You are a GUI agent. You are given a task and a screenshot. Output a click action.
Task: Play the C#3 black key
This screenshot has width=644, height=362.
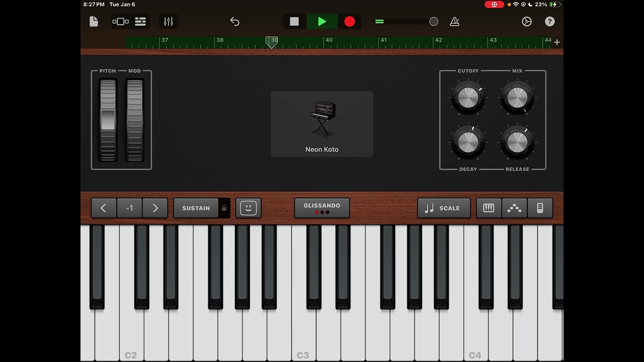[x=313, y=266]
